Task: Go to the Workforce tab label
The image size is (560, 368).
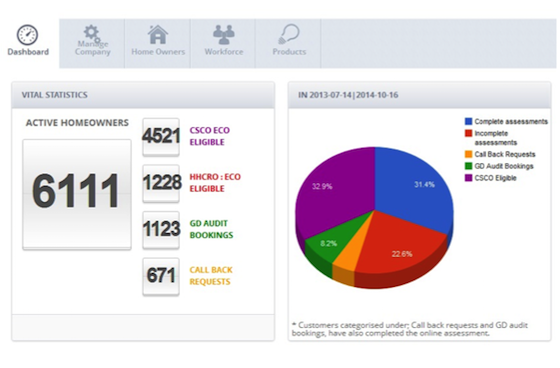Action: [224, 52]
